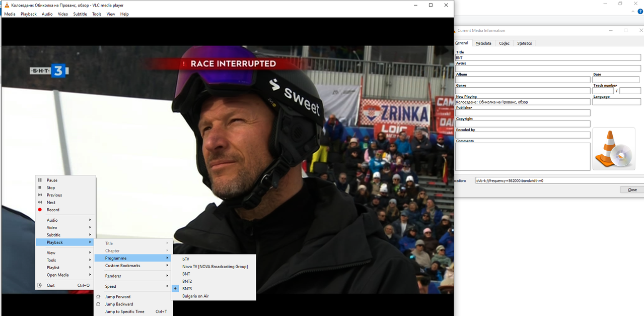
Task: Click the Encoded by input field
Action: pyautogui.click(x=523, y=135)
